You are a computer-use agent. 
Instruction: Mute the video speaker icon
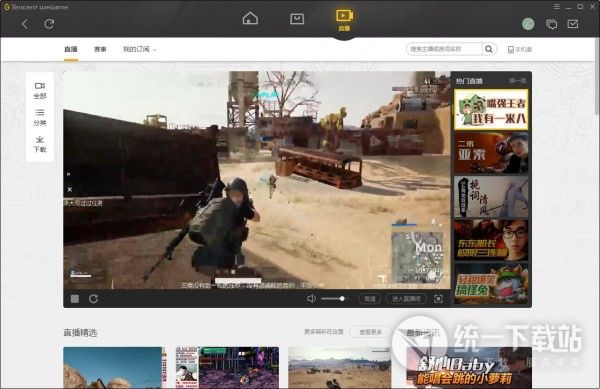pyautogui.click(x=311, y=299)
